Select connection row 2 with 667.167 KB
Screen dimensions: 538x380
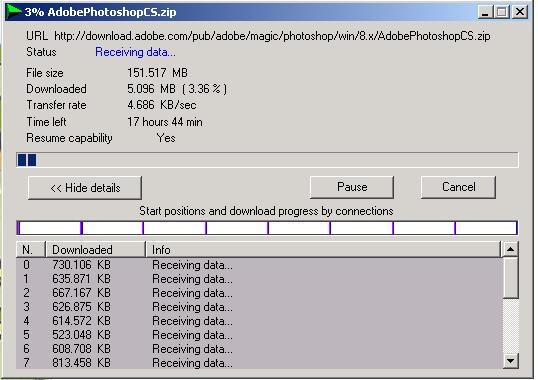259,293
